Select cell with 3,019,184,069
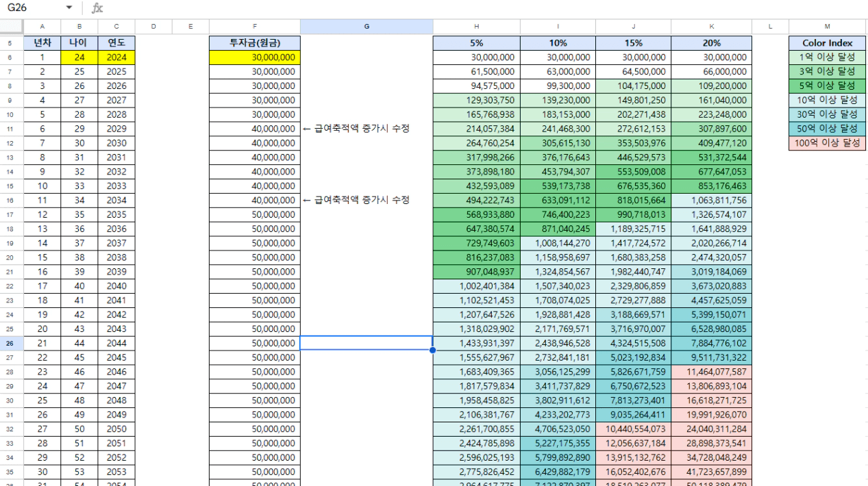This screenshot has width=868, height=486. click(x=711, y=272)
